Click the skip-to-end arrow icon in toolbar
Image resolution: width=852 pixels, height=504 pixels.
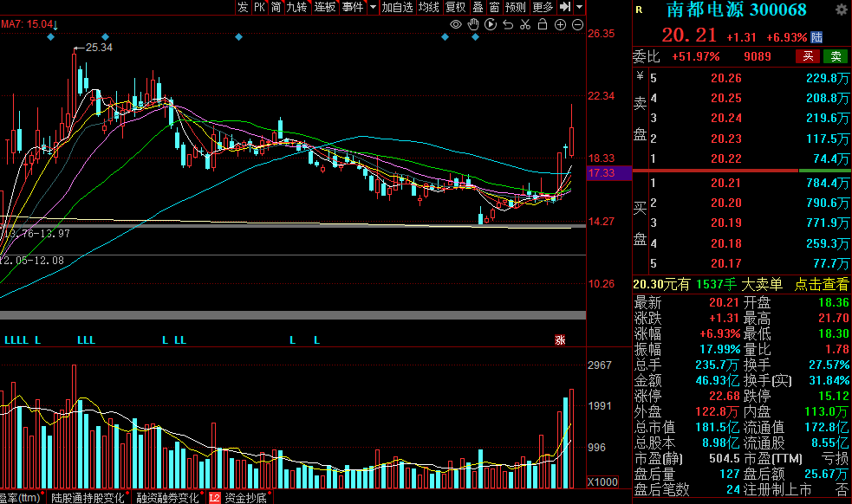pyautogui.click(x=565, y=7)
